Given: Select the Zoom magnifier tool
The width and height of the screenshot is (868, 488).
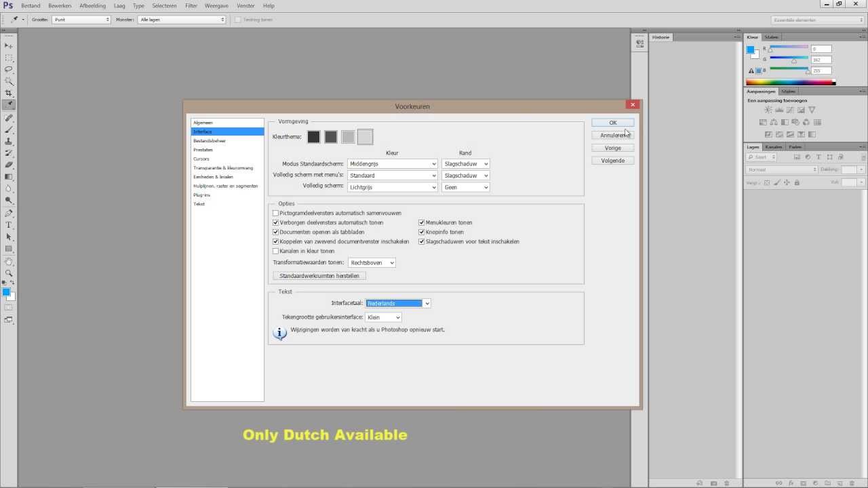Looking at the screenshot, I should 9,273.
